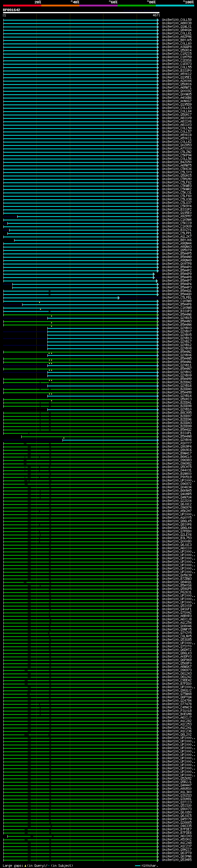Screen dimensions: 197x868
Task: Select hit label UniRef100_B5A4Q1
Action: pos(177,291)
